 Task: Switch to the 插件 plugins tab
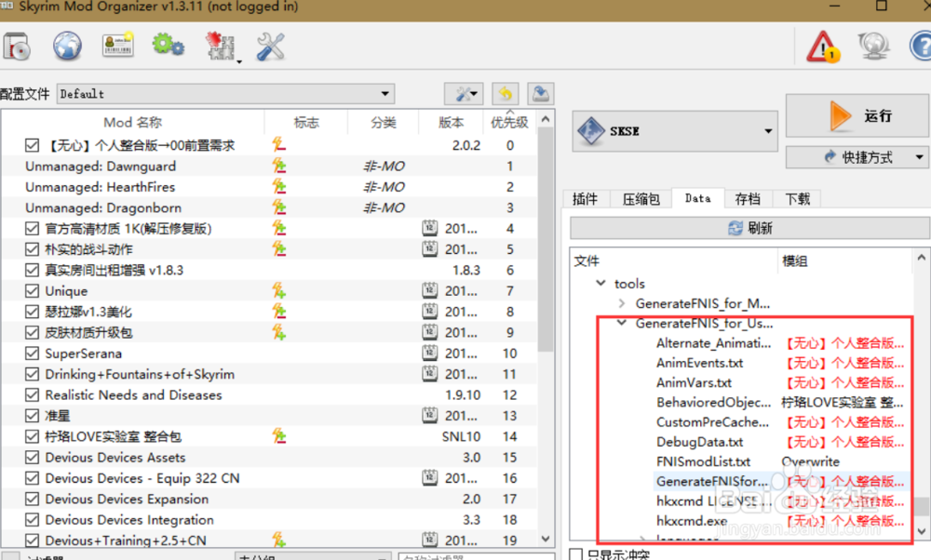coord(585,199)
